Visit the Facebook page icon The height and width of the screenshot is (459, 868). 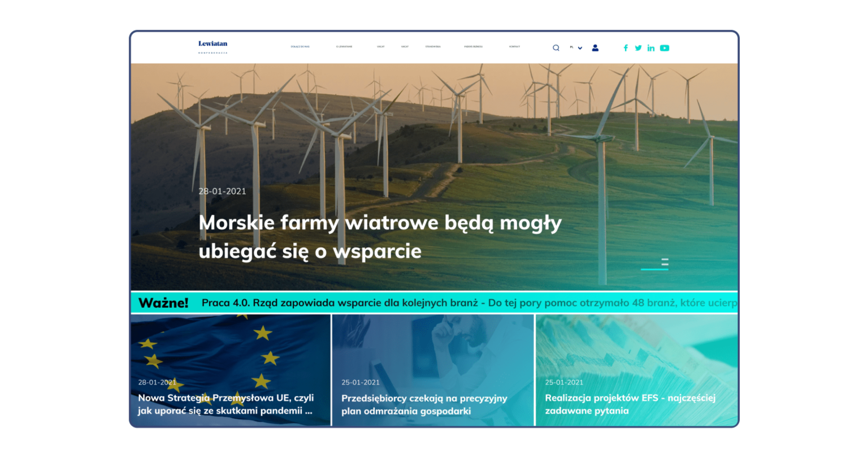(626, 48)
